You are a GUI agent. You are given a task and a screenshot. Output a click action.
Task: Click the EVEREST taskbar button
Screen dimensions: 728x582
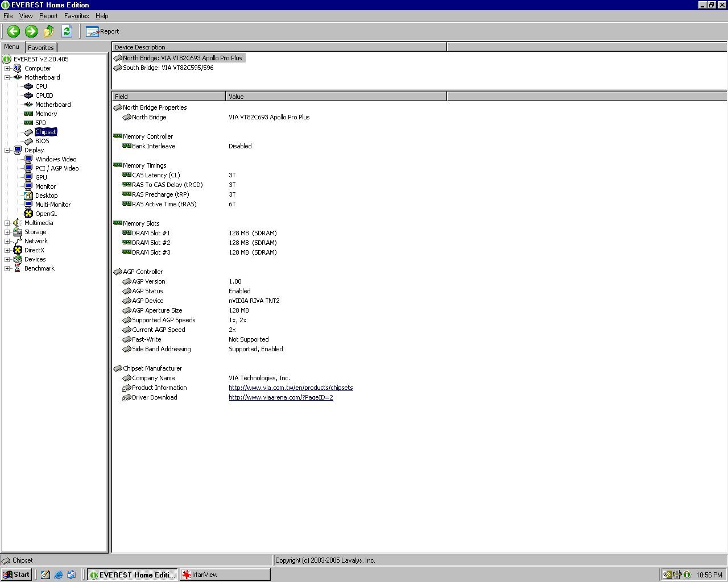(x=133, y=575)
